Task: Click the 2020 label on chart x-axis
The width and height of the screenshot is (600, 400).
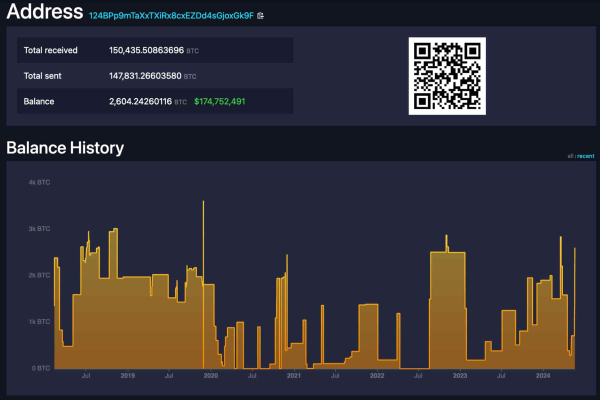Action: pos(210,376)
